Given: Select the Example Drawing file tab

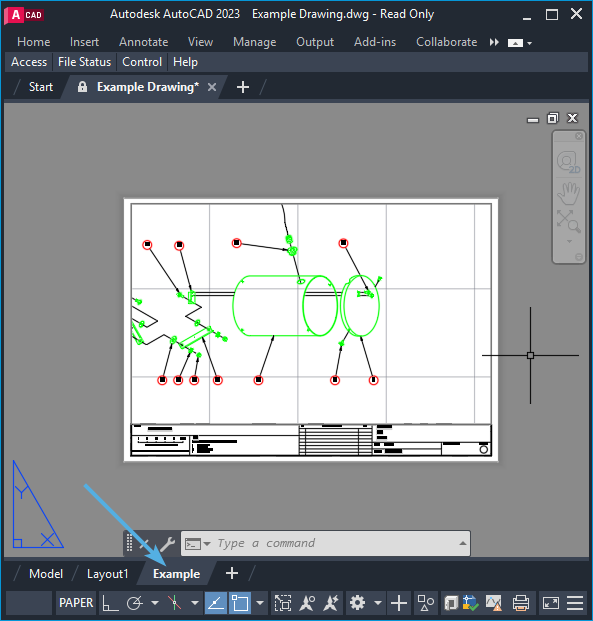Looking at the screenshot, I should pyautogui.click(x=147, y=87).
